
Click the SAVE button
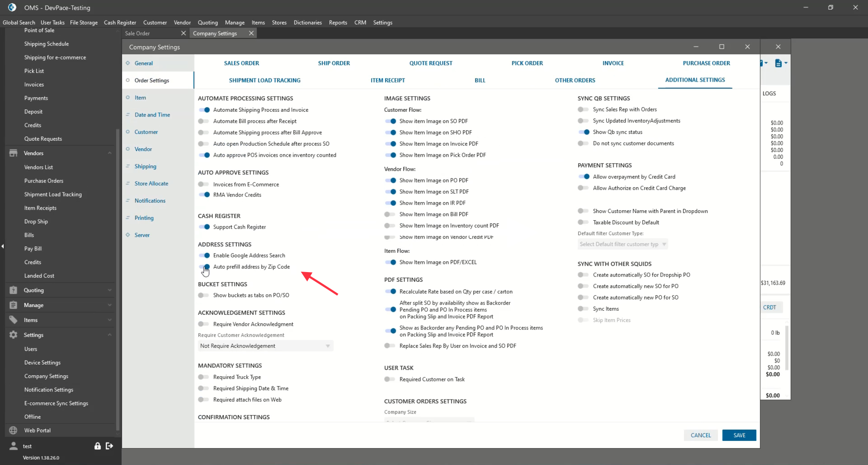[739, 435]
